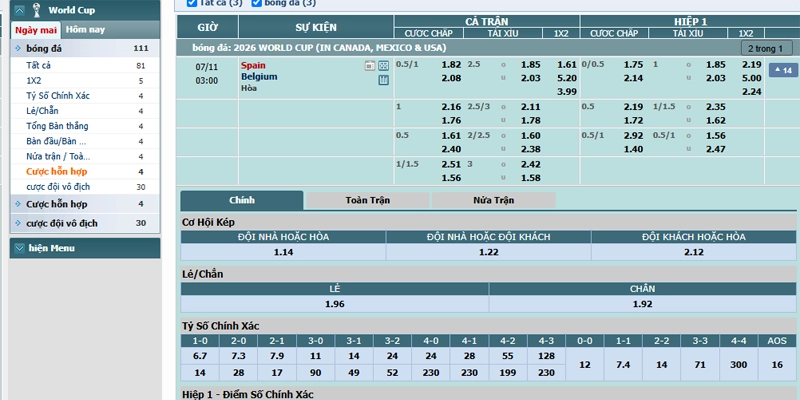Collapse the 14 more markets toggle
The height and width of the screenshot is (400, 800).
[783, 70]
